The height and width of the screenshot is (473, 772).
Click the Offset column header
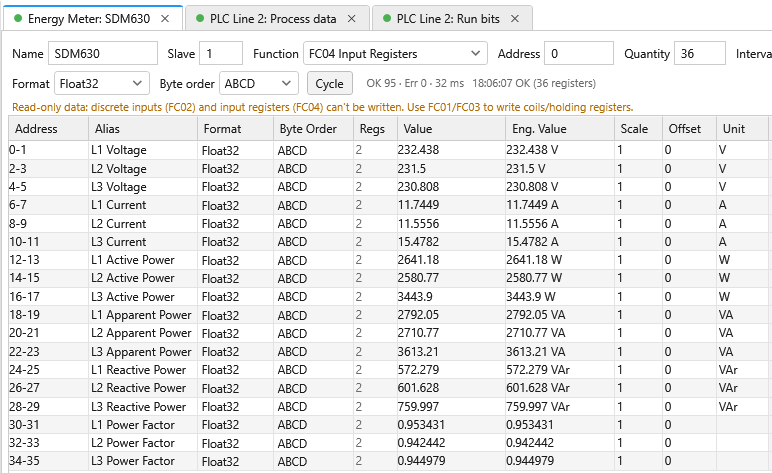(x=689, y=129)
